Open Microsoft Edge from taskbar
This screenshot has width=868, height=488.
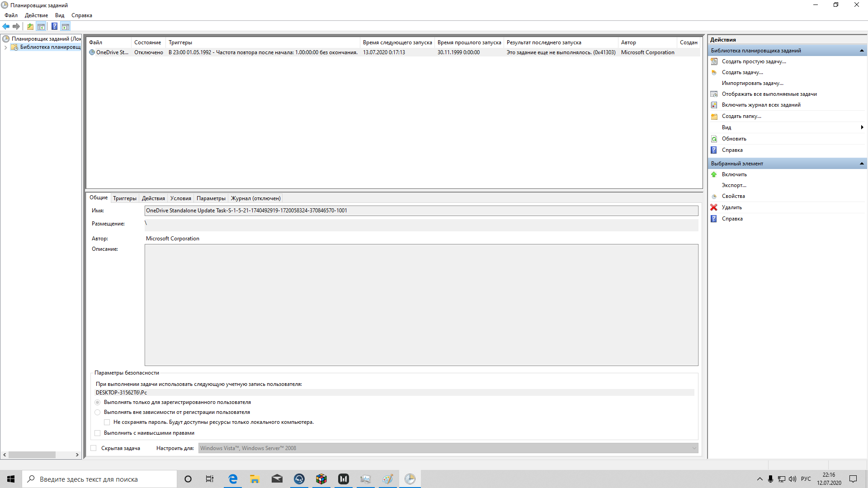pyautogui.click(x=233, y=479)
